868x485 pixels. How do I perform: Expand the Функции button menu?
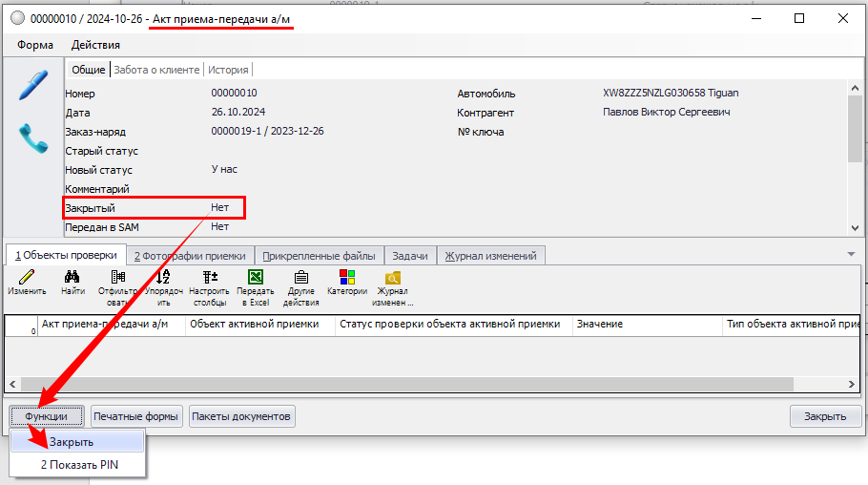pos(47,416)
